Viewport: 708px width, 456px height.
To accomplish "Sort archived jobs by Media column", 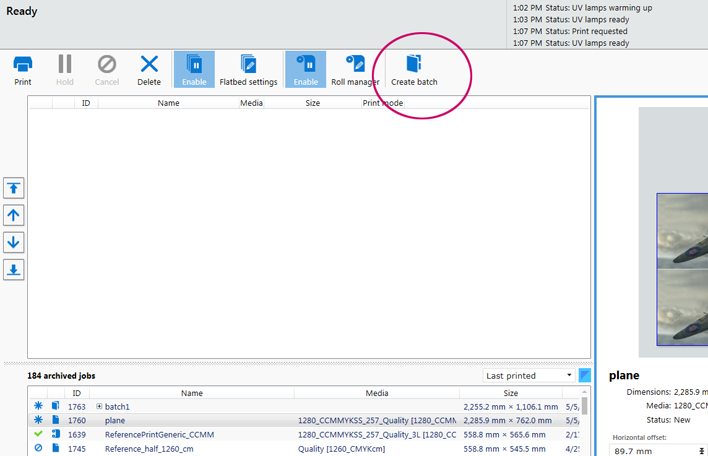I will coord(376,393).
